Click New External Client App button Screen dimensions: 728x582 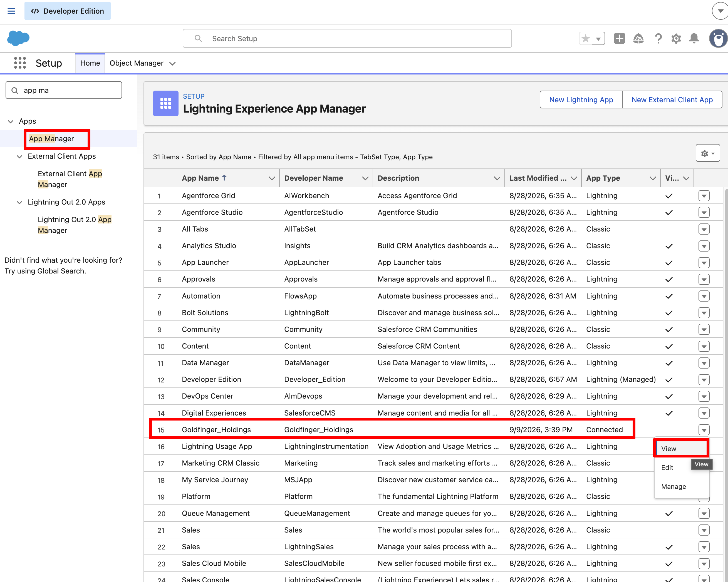[672, 100]
